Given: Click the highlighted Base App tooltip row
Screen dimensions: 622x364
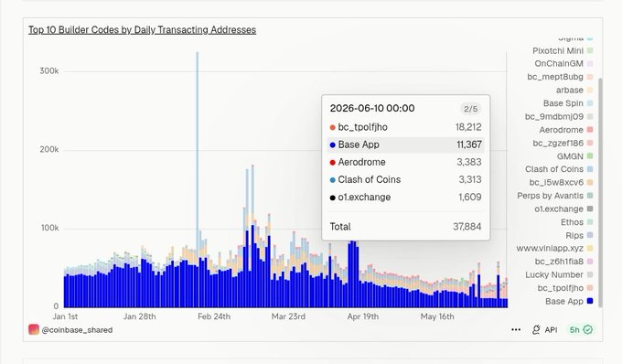Looking at the screenshot, I should (405, 145).
